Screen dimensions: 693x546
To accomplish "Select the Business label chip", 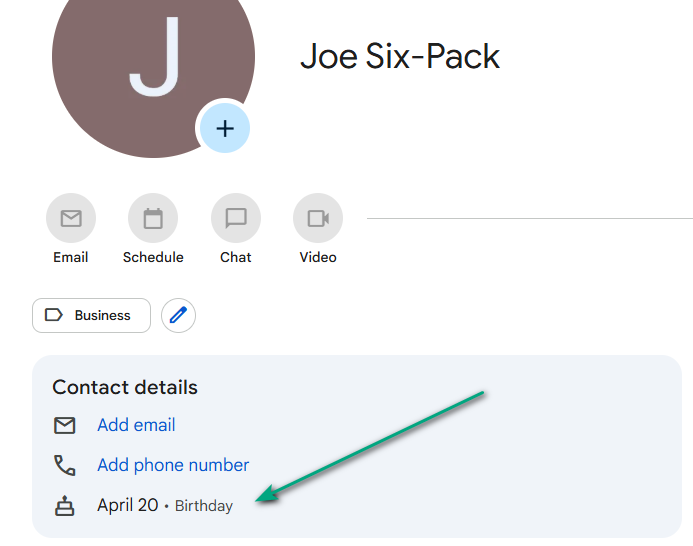I will click(x=91, y=315).
